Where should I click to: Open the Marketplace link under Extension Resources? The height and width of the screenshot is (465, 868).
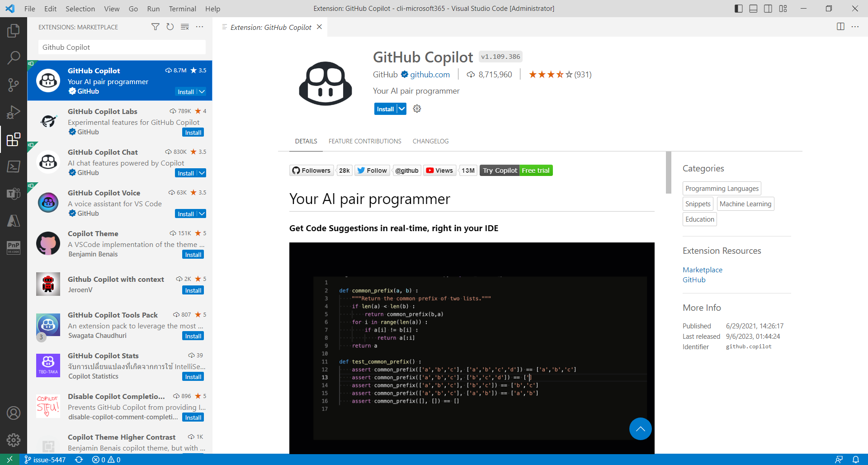702,270
